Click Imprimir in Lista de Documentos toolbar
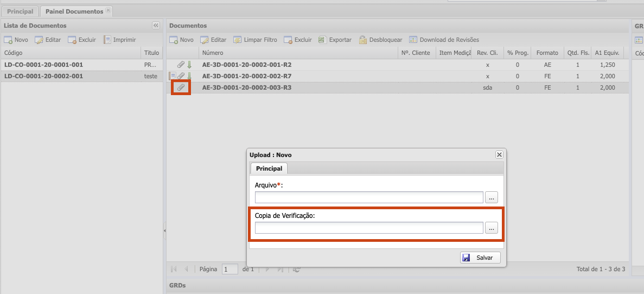This screenshot has width=644, height=294. click(x=119, y=40)
